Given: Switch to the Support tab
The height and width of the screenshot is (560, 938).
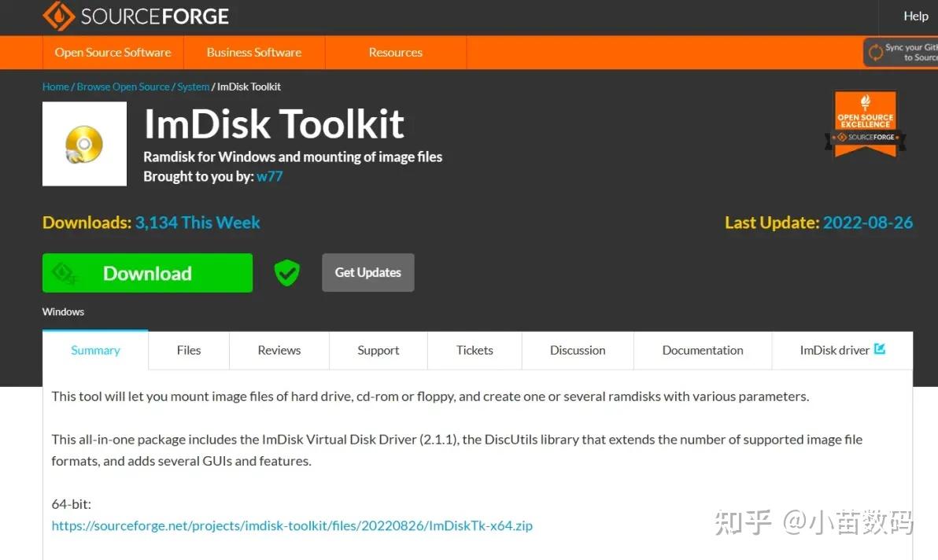Looking at the screenshot, I should click(x=378, y=350).
